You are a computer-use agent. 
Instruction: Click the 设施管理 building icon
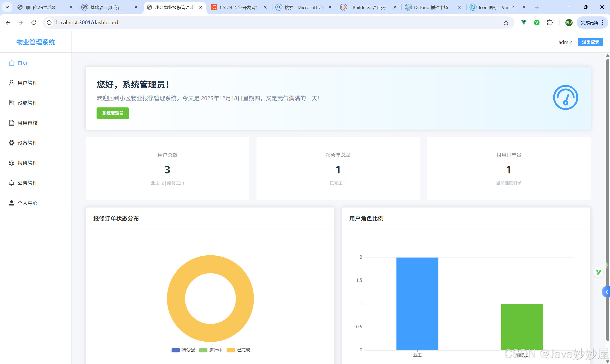click(11, 103)
